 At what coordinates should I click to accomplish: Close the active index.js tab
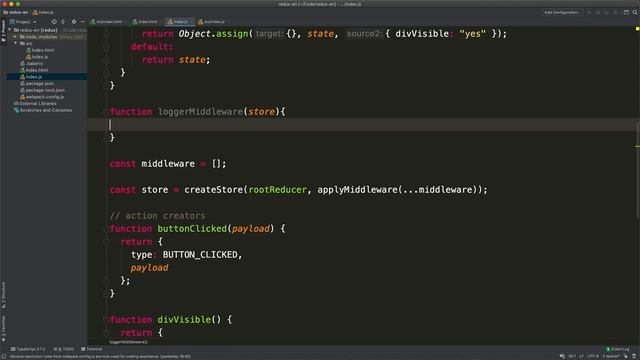tap(191, 22)
